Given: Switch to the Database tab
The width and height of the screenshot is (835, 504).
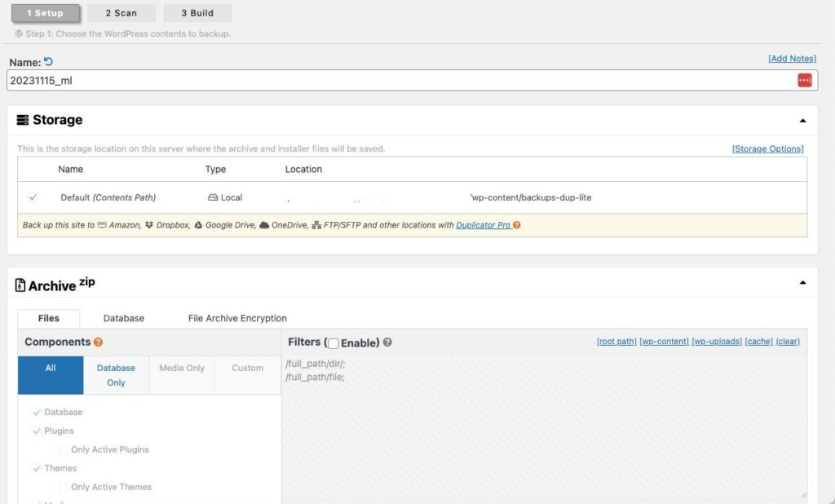Looking at the screenshot, I should tap(124, 318).
